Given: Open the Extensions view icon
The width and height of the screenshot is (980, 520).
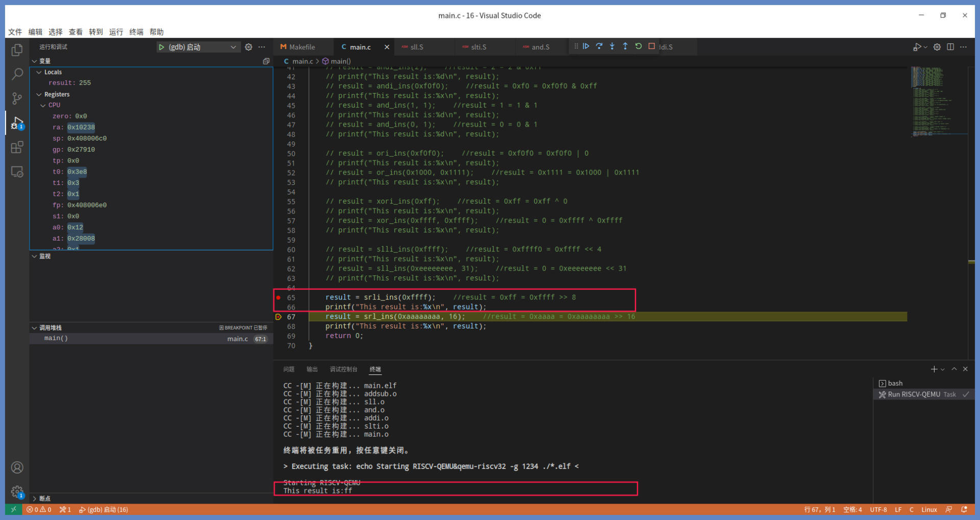Looking at the screenshot, I should [17, 148].
